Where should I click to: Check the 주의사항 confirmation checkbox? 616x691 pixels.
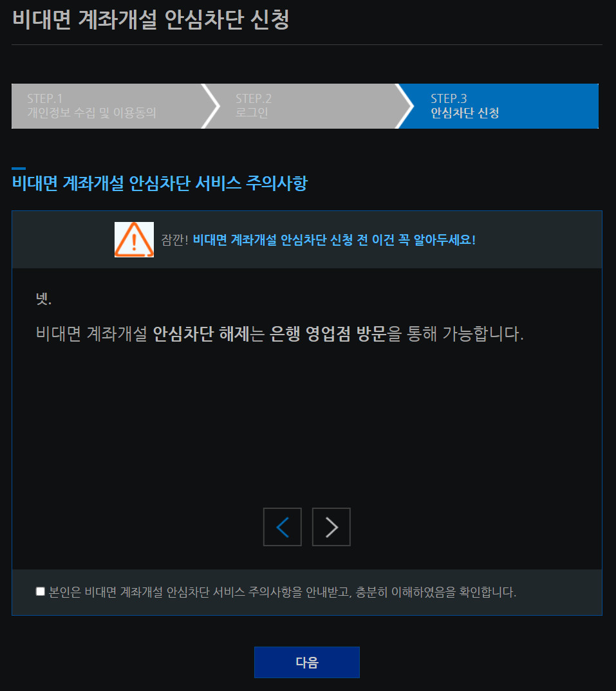pyautogui.click(x=40, y=591)
